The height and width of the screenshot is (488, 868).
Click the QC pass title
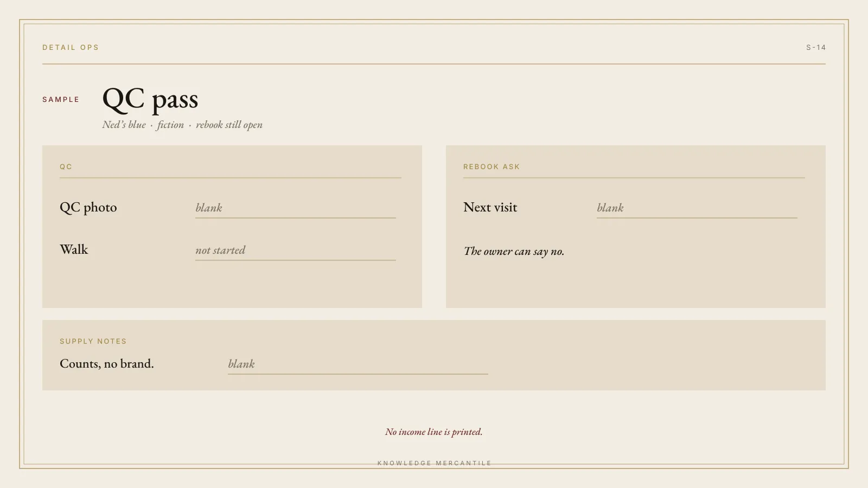click(150, 99)
